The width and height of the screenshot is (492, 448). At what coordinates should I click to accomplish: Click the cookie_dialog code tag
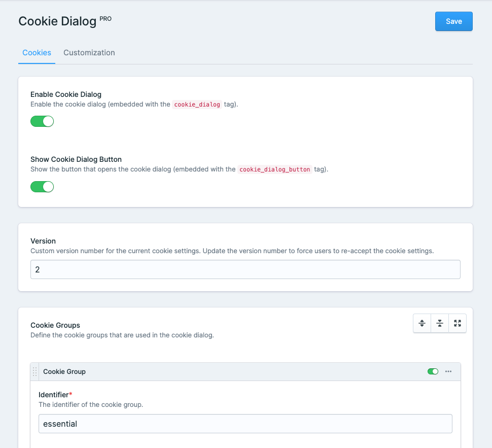(x=197, y=105)
